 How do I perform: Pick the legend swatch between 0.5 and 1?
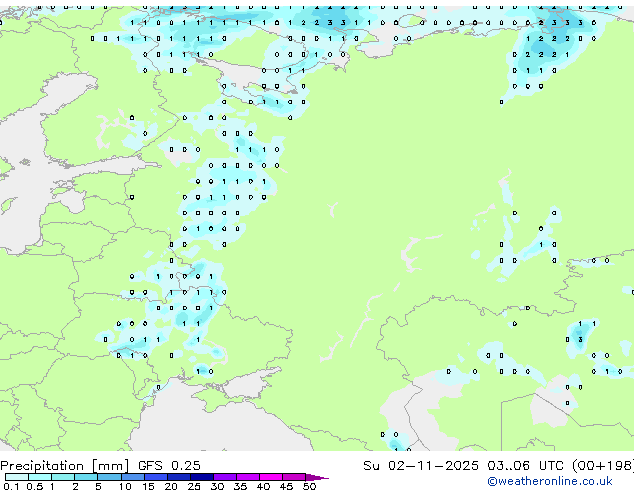(40, 477)
